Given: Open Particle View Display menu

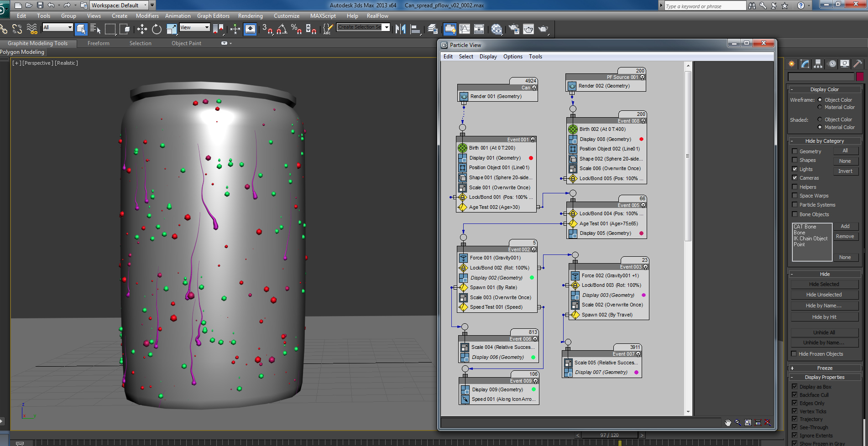Looking at the screenshot, I should pos(488,57).
